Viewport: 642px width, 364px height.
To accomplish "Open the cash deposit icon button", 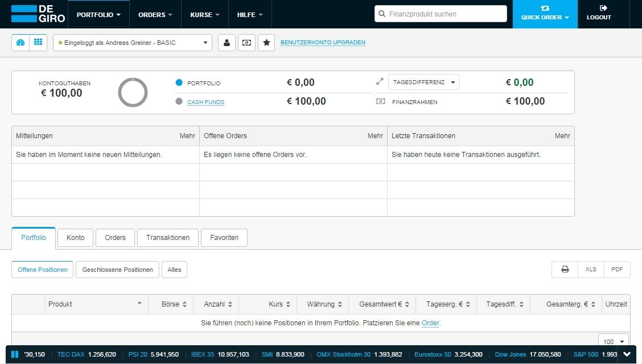I will 246,43.
